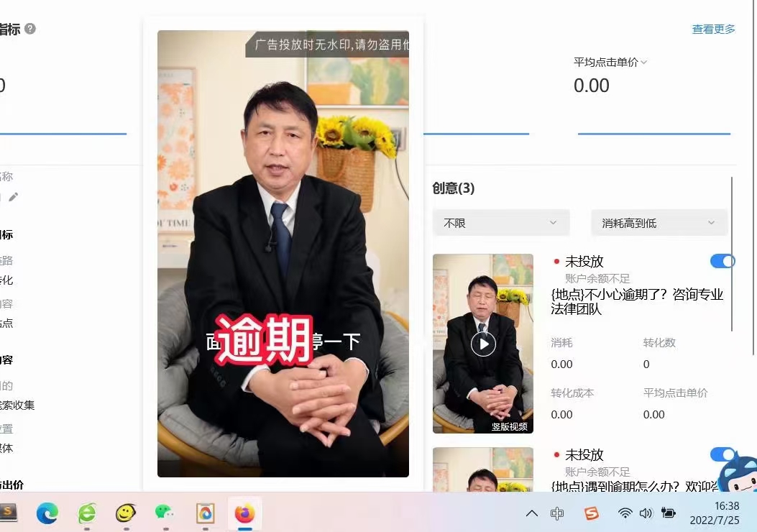This screenshot has height=532, width=757.
Task: Expand the hidden icons arrow in the system tray
Action: click(x=532, y=513)
